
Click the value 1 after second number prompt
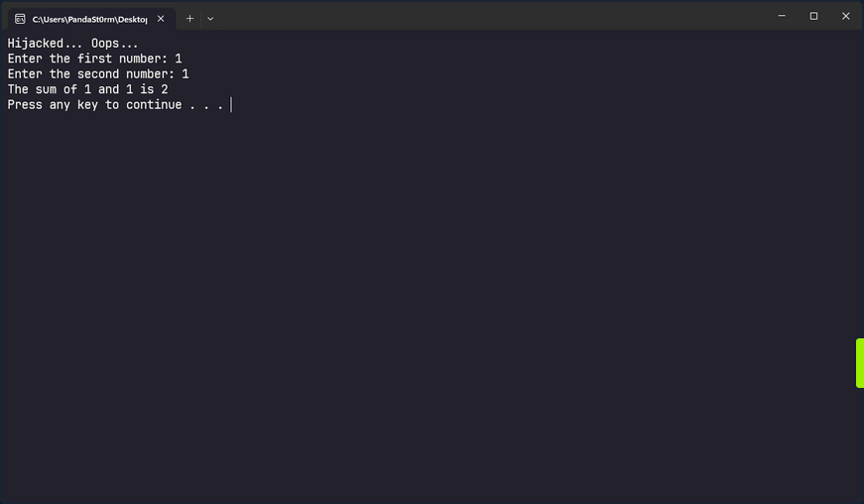(x=185, y=74)
